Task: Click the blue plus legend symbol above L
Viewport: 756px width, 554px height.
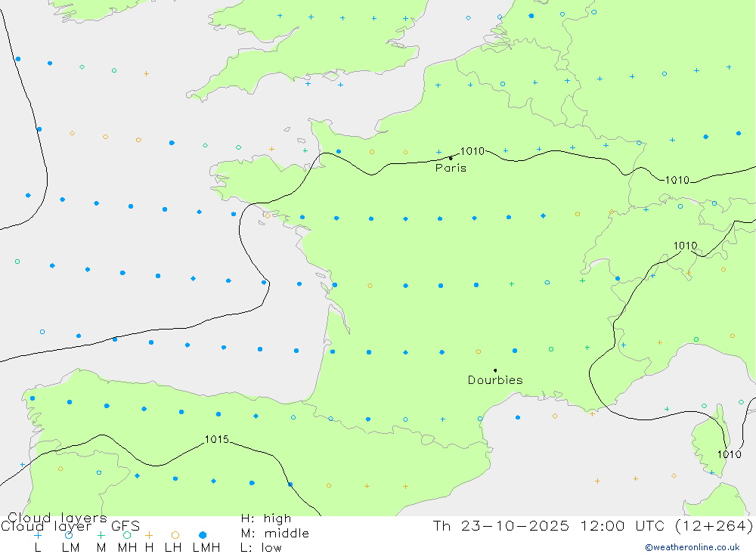Action: [37, 535]
